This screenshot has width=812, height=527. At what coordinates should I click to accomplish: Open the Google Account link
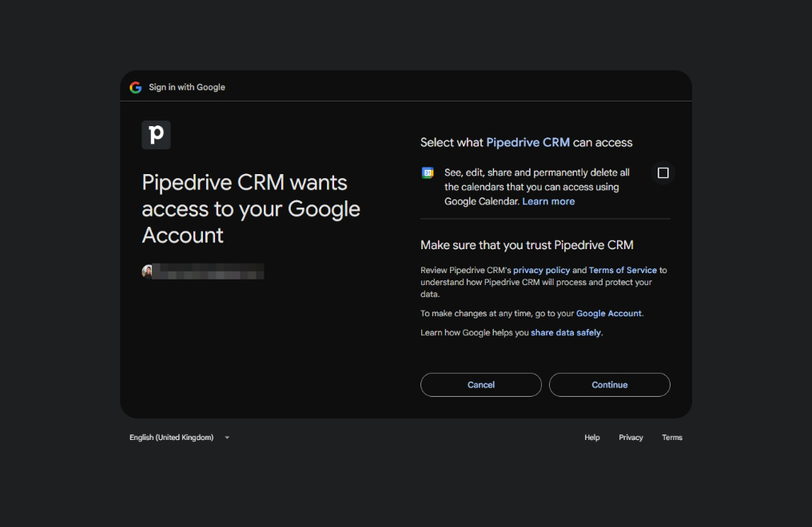click(x=608, y=314)
